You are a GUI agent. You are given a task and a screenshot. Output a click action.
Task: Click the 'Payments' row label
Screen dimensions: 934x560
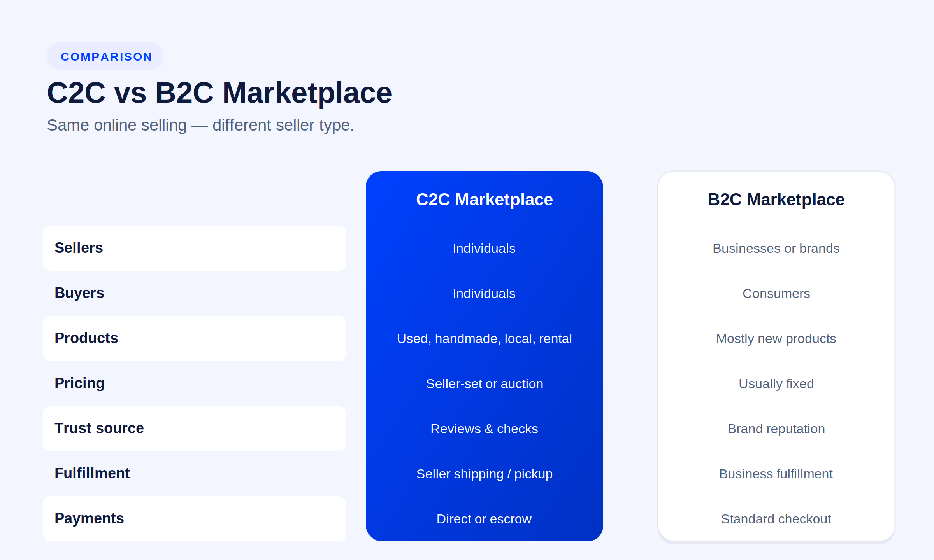pos(89,519)
